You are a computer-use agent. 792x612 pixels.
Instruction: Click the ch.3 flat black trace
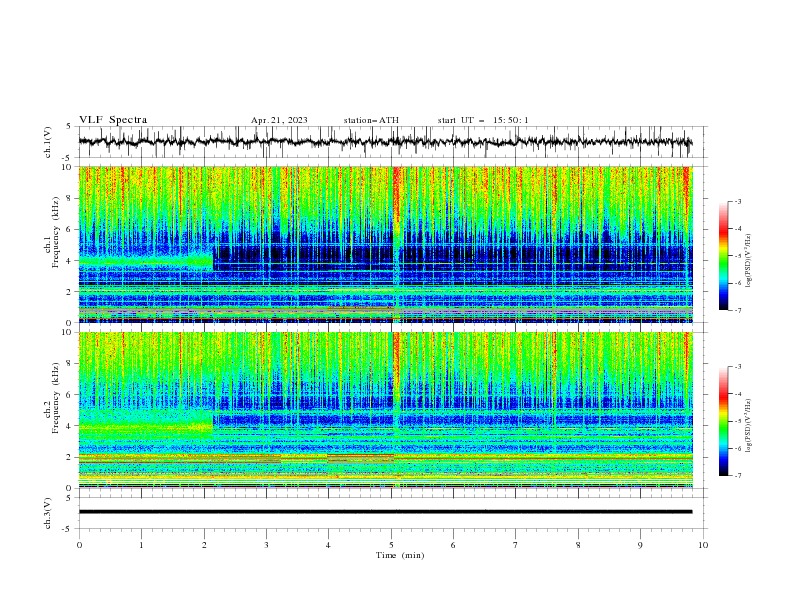coord(385,512)
